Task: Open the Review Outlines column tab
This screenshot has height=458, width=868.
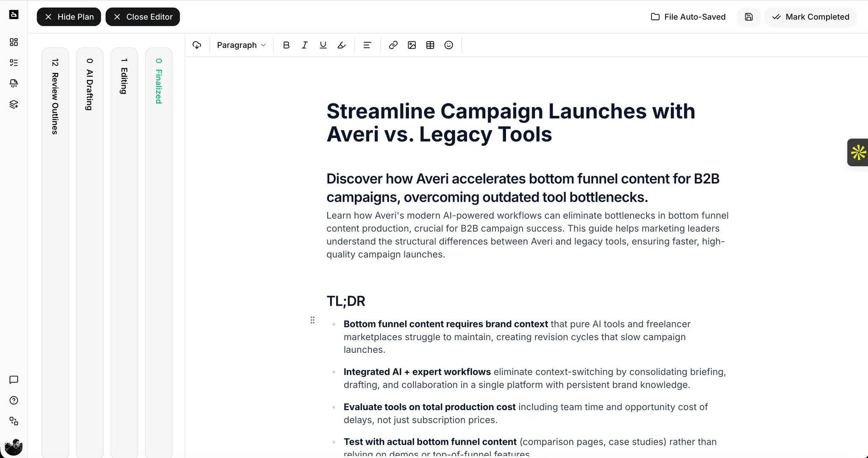Action: 55,97
